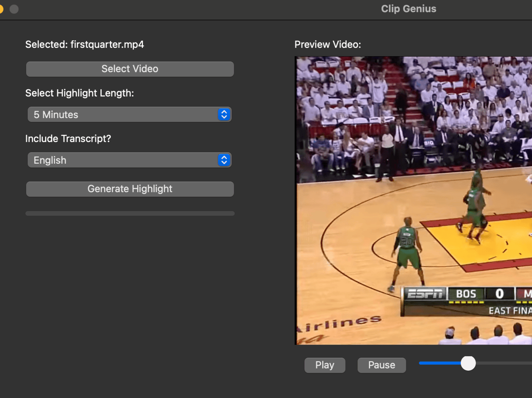Click the yellow minimize window button
Viewport: 532px width, 398px height.
(x=1, y=9)
